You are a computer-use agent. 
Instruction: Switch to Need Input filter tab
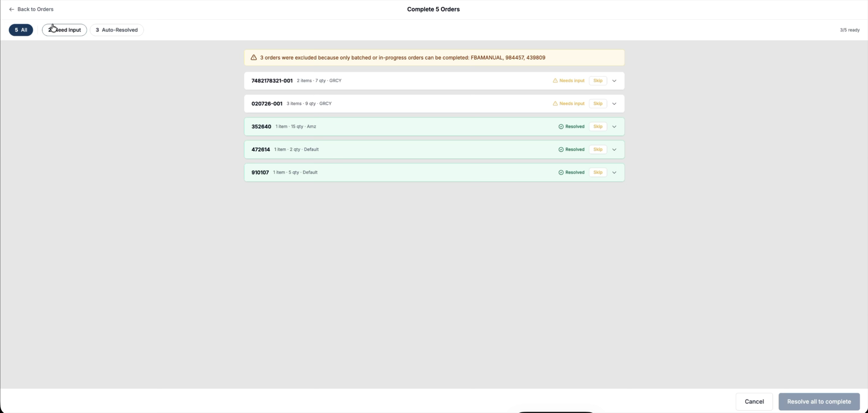[64, 30]
